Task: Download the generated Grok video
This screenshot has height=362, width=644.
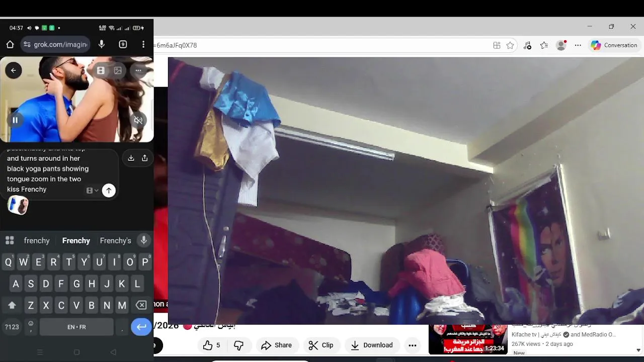Action: [x=131, y=158]
